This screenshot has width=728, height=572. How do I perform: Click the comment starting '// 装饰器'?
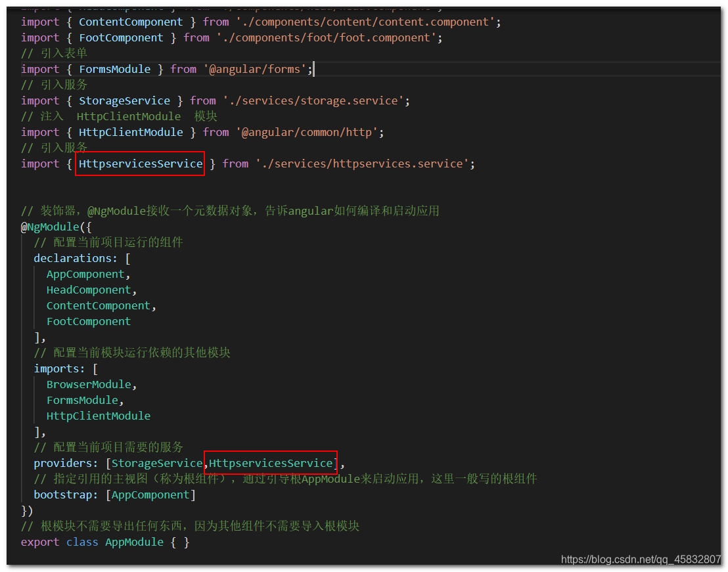[230, 211]
